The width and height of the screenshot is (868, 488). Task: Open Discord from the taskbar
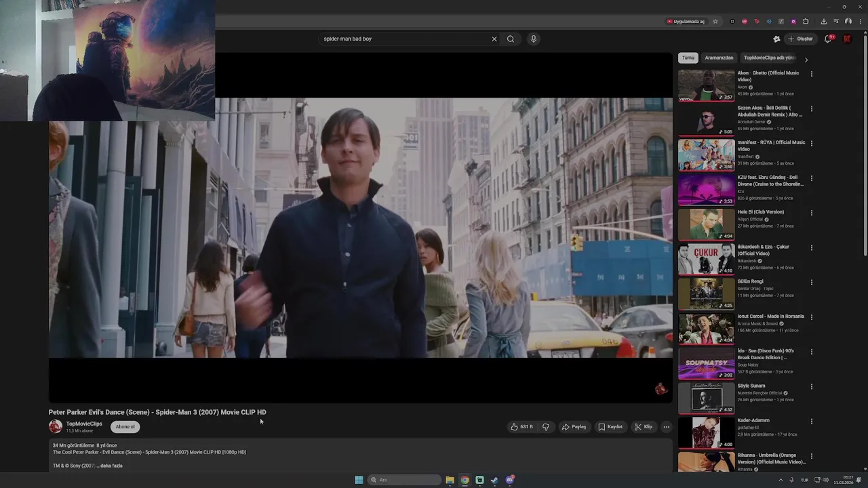point(510,480)
